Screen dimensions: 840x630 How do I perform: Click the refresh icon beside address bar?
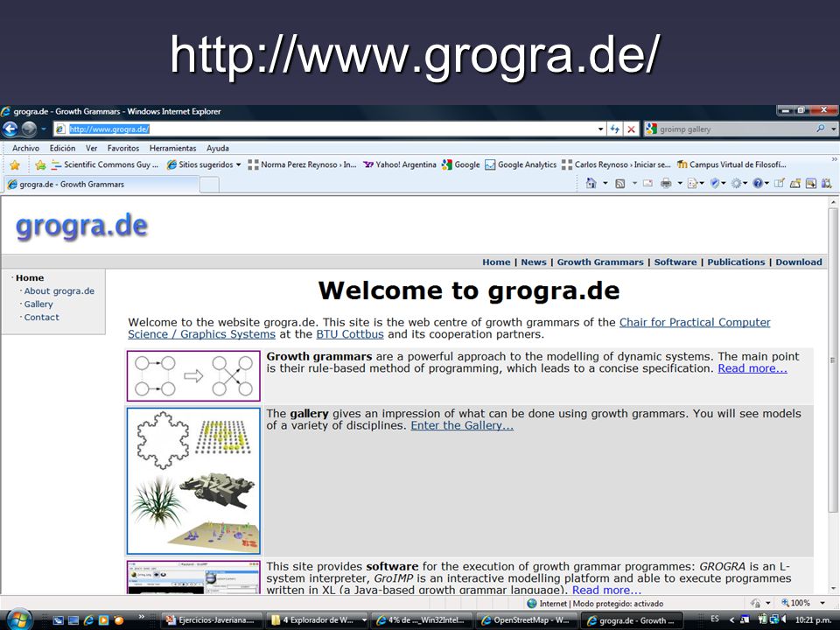(x=614, y=129)
